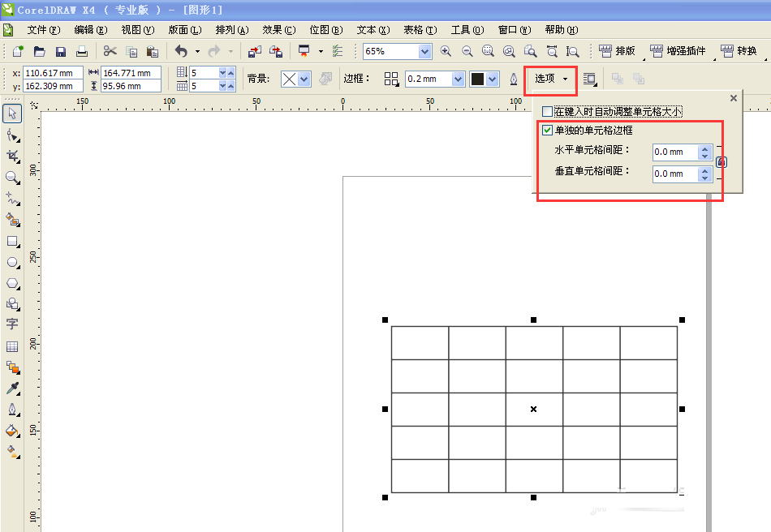This screenshot has width=771, height=532.
Task: Click the Save document icon
Action: click(60, 50)
